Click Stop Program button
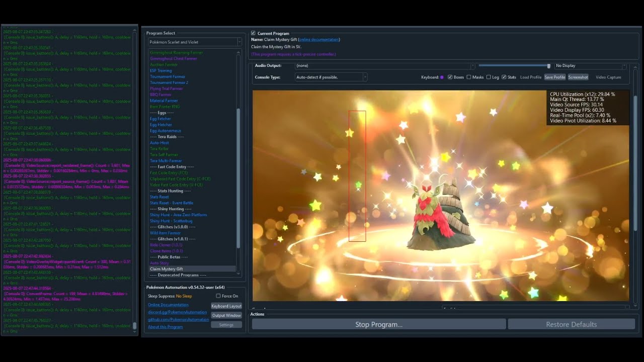Screen dimensions: 644x362 click(x=378, y=325)
